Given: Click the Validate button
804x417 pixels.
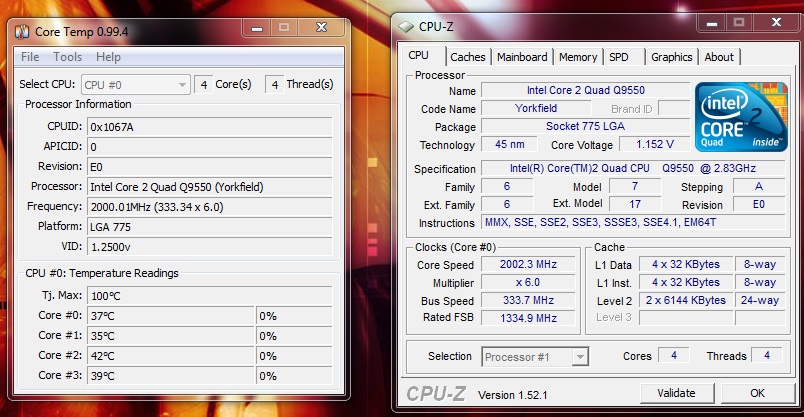Looking at the screenshot, I should (x=676, y=393).
